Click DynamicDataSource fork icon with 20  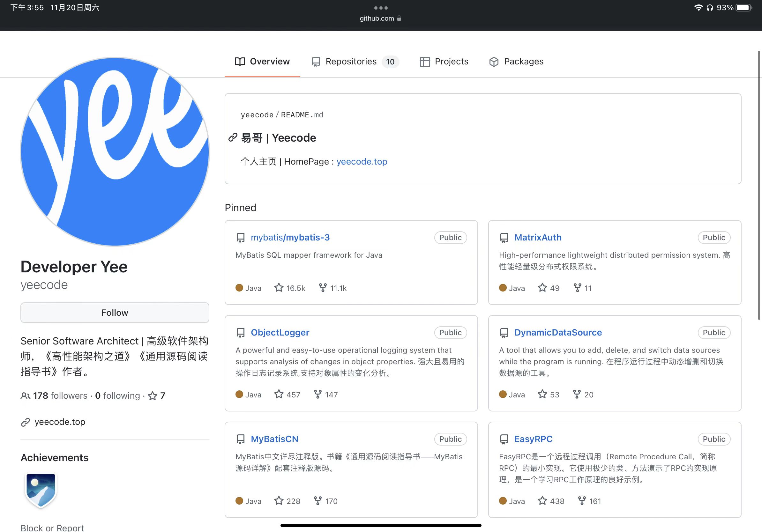pyautogui.click(x=577, y=394)
